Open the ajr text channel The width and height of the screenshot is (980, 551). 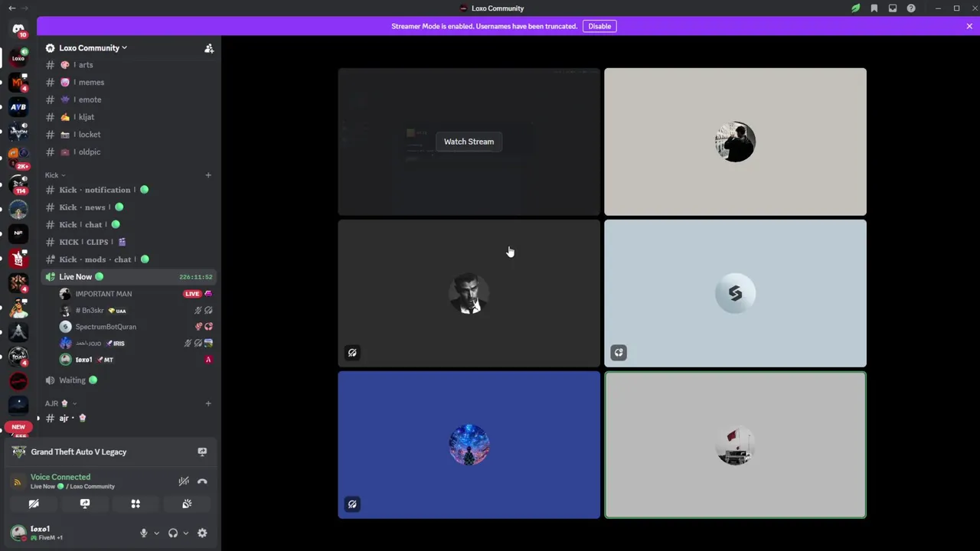tap(129, 418)
